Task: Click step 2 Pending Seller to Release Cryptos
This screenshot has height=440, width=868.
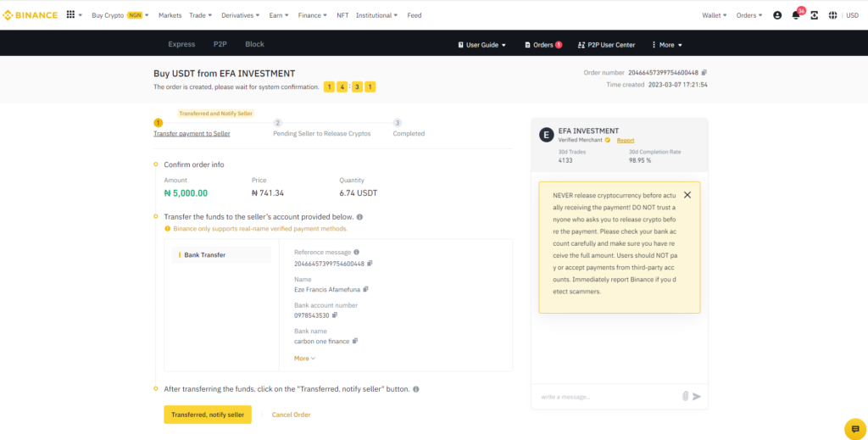Action: point(321,133)
